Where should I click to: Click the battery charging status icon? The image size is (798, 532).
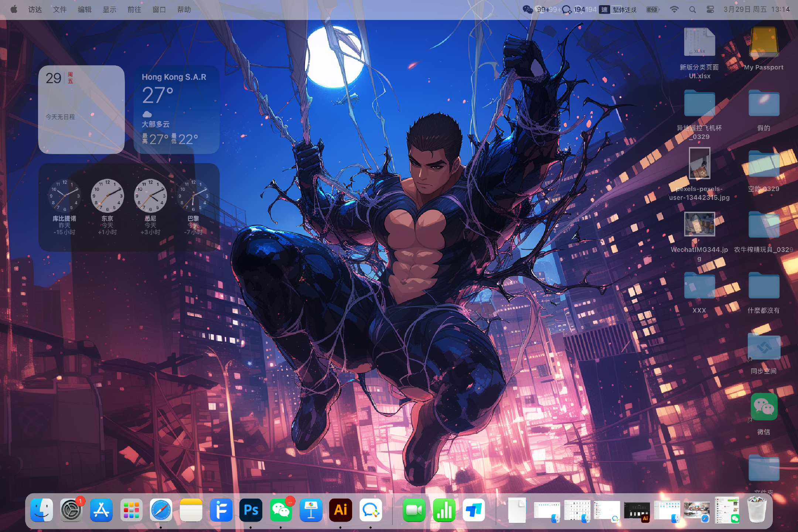tap(653, 10)
